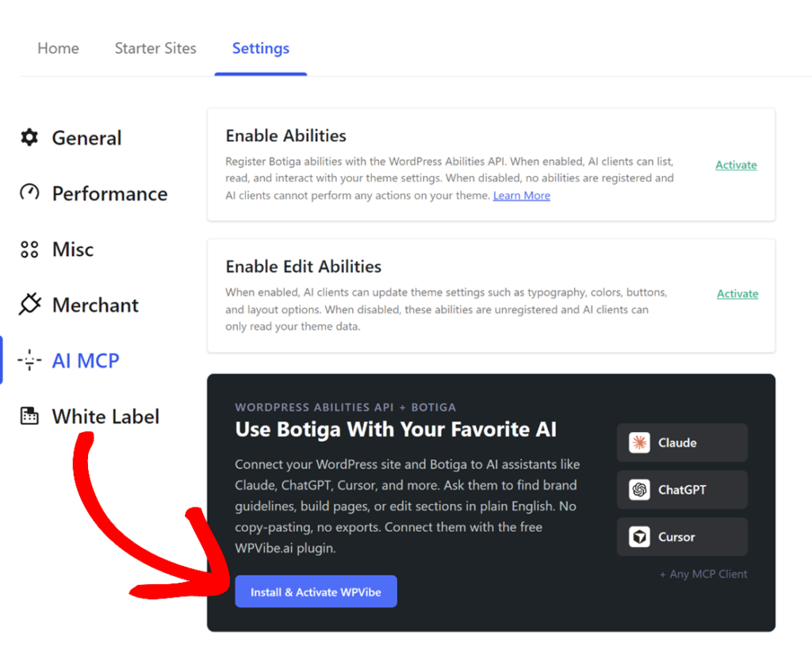812x654 pixels.
Task: Click the AI MCP sparkle icon
Action: click(x=29, y=360)
